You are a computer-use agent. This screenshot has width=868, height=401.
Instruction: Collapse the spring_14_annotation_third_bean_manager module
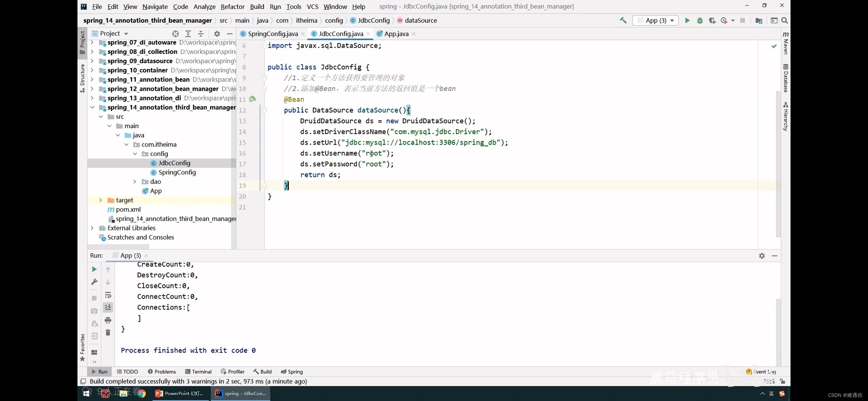click(92, 107)
